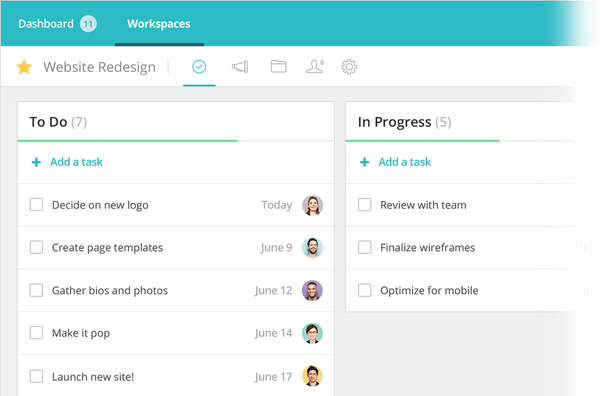The height and width of the screenshot is (396, 600).
Task: Check the Optimize for mobile checkbox
Action: pos(365,290)
